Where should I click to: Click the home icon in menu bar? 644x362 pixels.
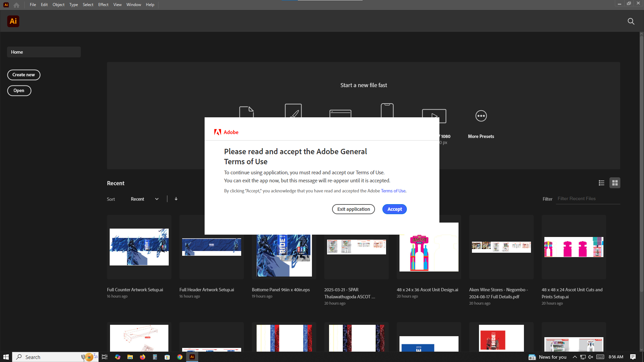pyautogui.click(x=16, y=5)
